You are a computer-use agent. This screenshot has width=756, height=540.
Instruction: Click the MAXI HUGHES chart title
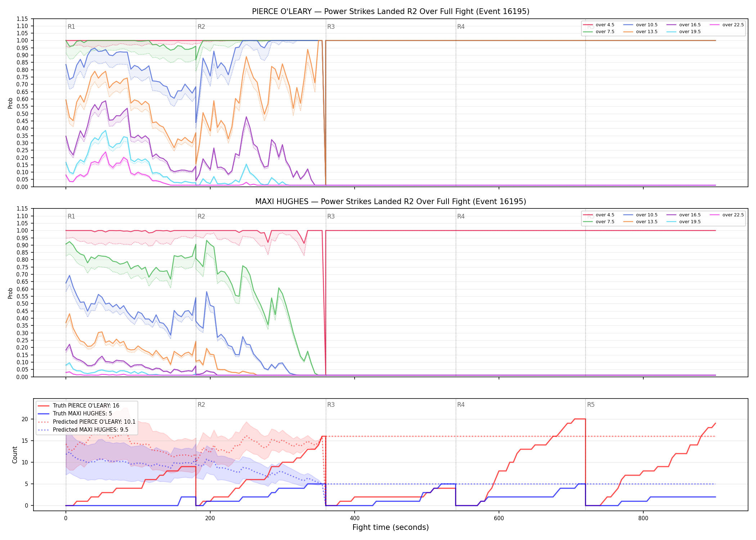point(391,202)
